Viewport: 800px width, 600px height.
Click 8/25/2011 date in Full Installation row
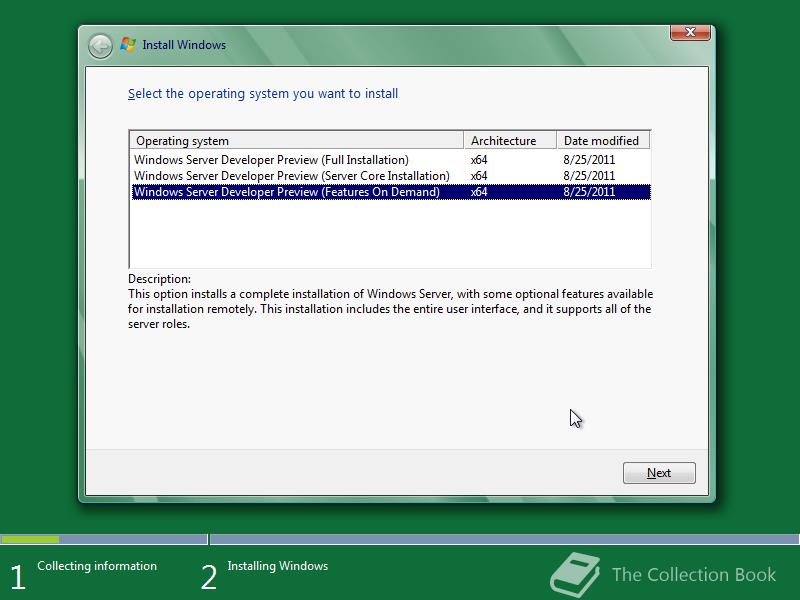[589, 160]
